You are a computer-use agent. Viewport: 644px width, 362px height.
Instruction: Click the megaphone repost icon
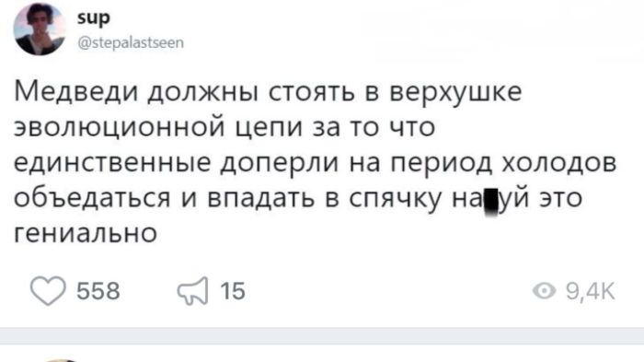click(192, 290)
